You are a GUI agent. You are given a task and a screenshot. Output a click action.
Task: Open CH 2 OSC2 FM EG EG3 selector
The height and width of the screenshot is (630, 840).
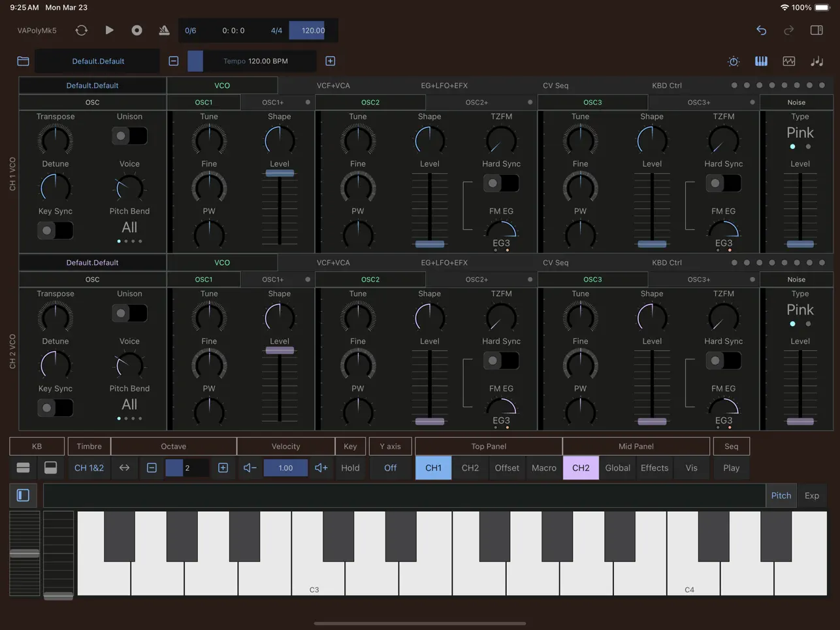(501, 420)
